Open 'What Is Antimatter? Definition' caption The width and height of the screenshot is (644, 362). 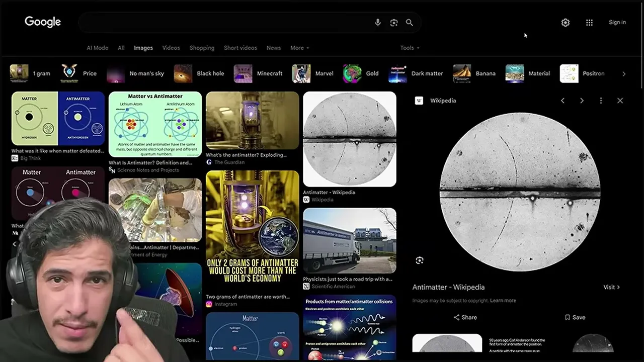point(150,163)
